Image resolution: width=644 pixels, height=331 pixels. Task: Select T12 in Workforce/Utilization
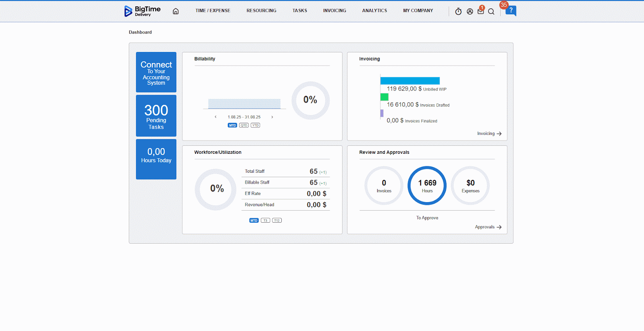(277, 220)
